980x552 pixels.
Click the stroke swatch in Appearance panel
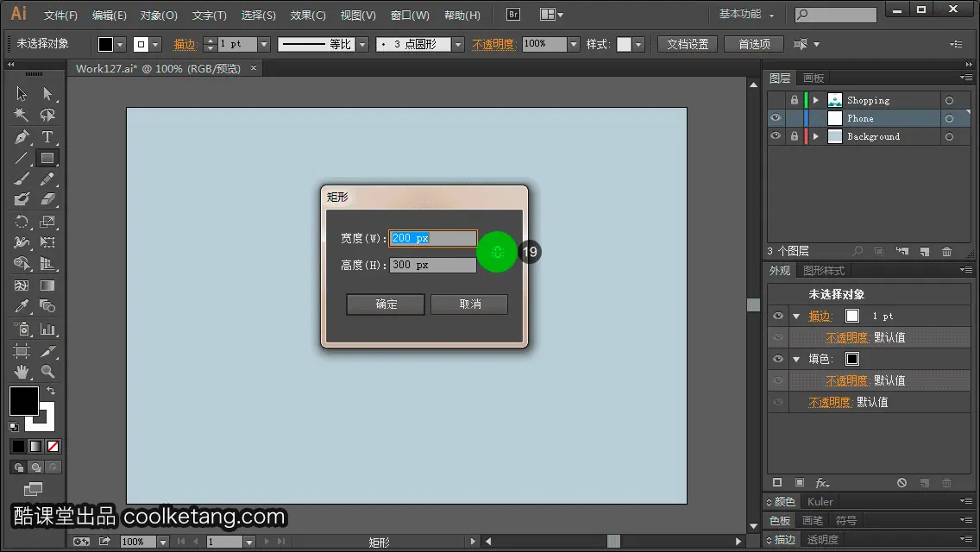(852, 317)
